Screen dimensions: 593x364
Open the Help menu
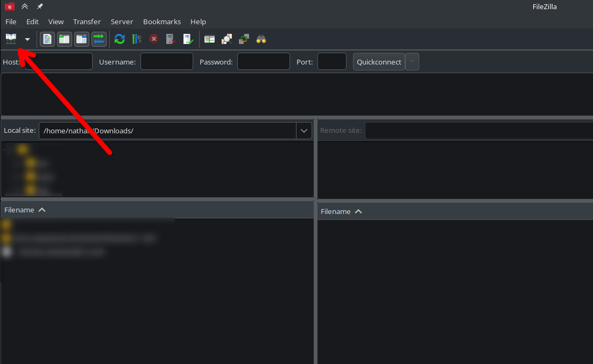pos(198,22)
